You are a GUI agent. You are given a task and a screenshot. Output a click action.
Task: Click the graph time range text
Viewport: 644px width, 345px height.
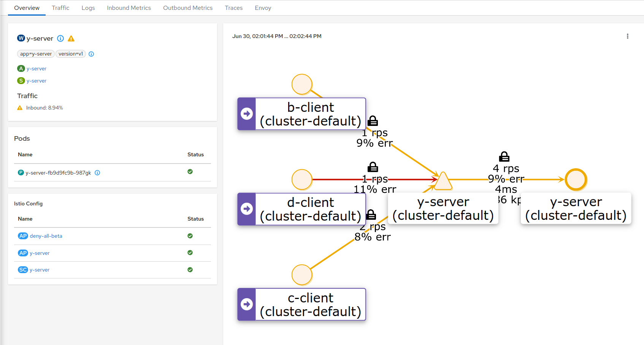click(277, 36)
